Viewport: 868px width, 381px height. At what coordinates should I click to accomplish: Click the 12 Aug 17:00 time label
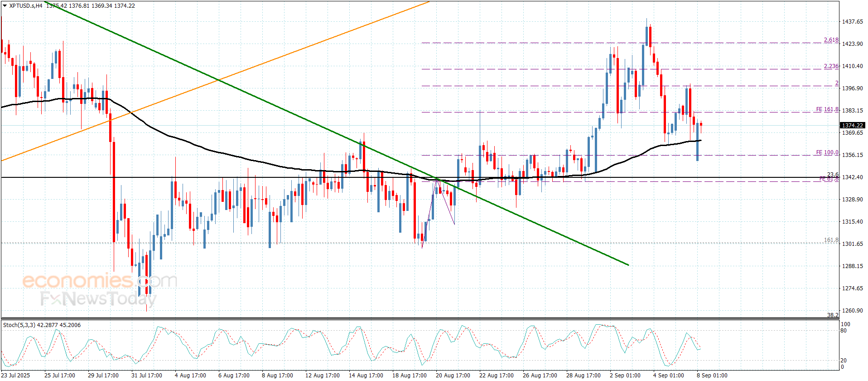tap(322, 376)
